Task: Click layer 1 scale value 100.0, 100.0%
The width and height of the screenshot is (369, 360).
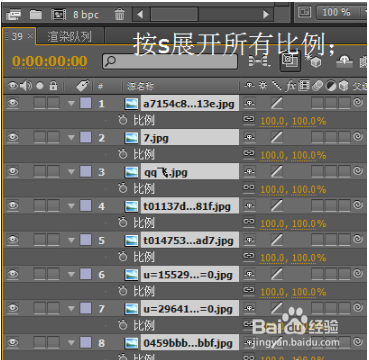Action: click(293, 122)
